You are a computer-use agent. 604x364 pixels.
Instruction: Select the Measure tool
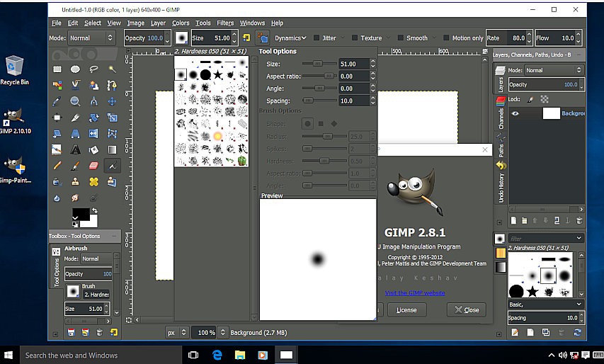(93, 101)
